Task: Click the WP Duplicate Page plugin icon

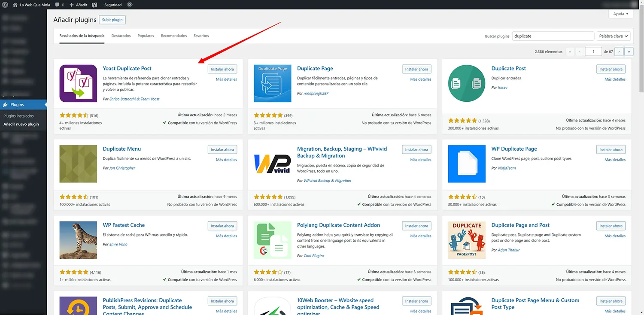Action: [467, 164]
